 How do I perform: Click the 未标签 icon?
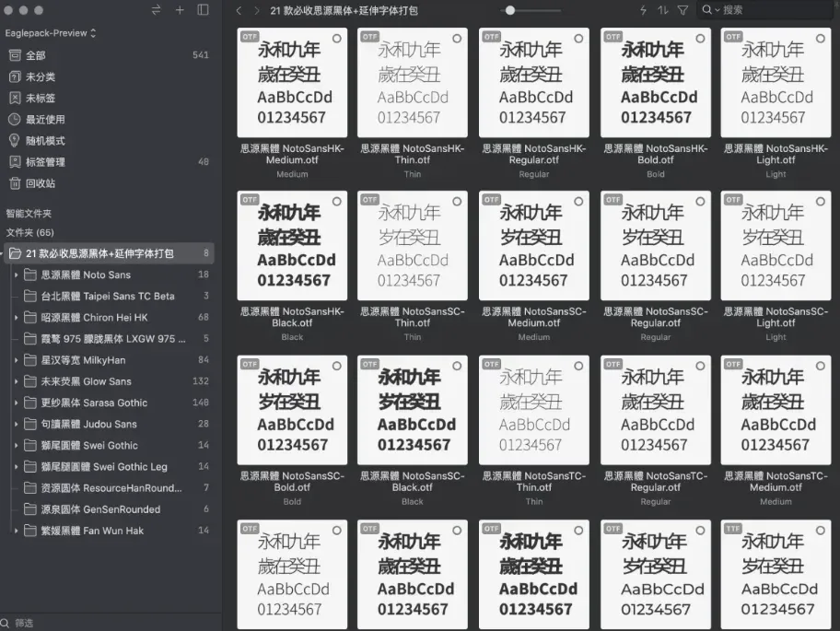[x=15, y=98]
